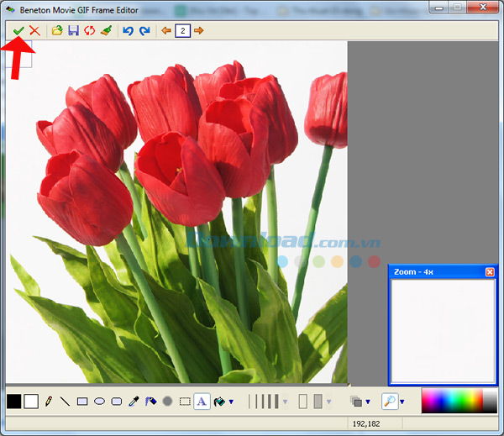The image size is (504, 436).
Task: Clear the frame with the broom icon
Action: [105, 31]
